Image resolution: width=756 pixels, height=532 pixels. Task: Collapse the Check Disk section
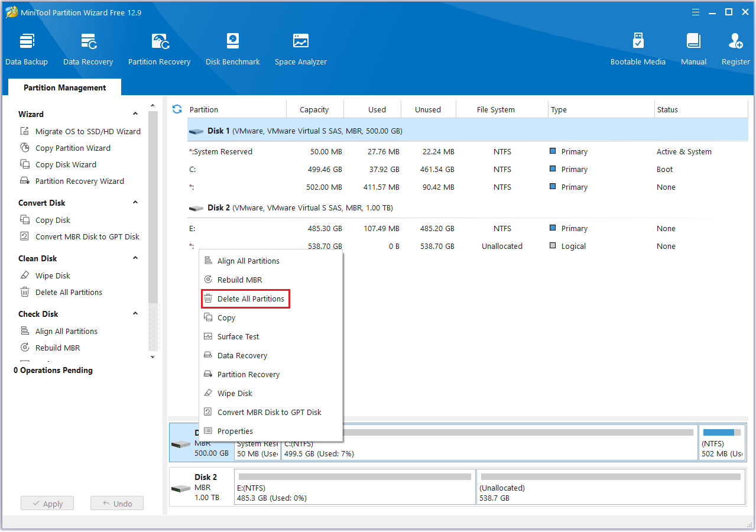pos(135,314)
